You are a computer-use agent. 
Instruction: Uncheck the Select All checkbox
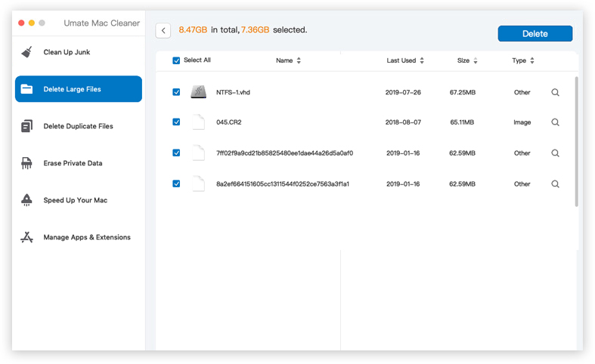pyautogui.click(x=176, y=60)
